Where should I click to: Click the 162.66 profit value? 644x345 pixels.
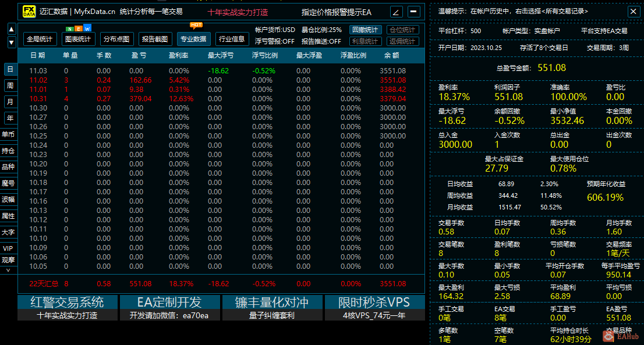click(x=140, y=80)
